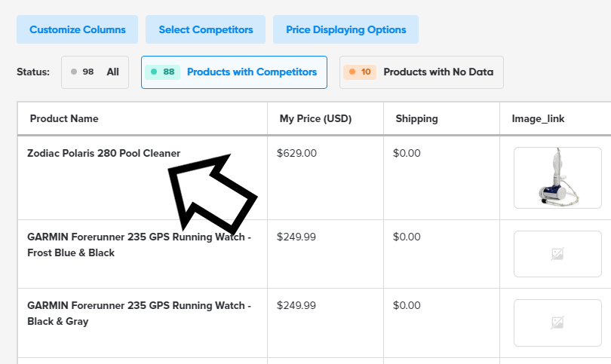The image size is (611, 364).
Task: Sort by Shipping column header
Action: tap(416, 119)
